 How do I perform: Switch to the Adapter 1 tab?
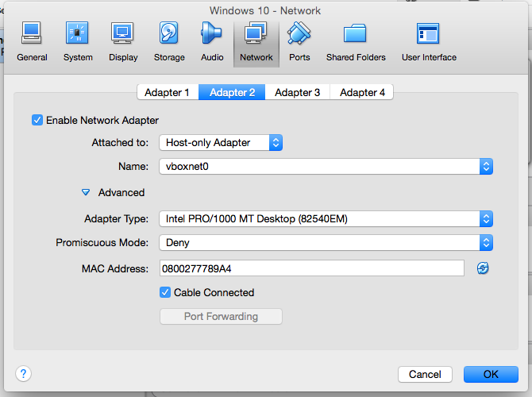click(167, 92)
